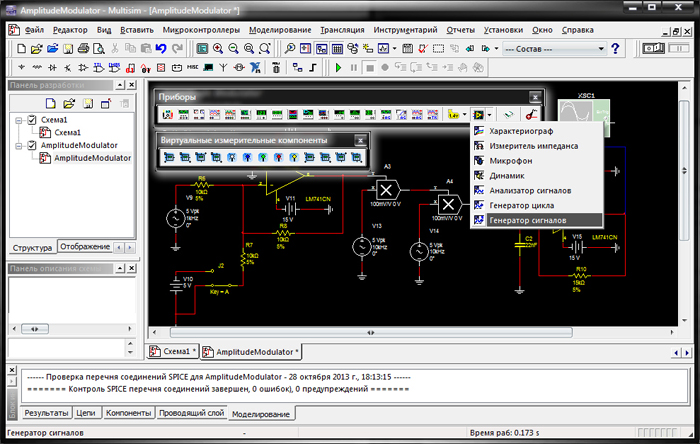Switch to Структура tab
The width and height of the screenshot is (700, 444).
pos(33,248)
